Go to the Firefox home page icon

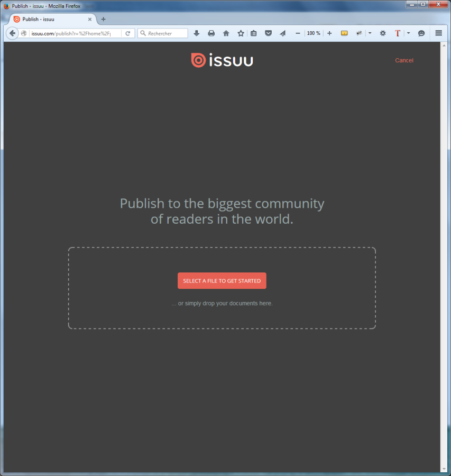[226, 33]
